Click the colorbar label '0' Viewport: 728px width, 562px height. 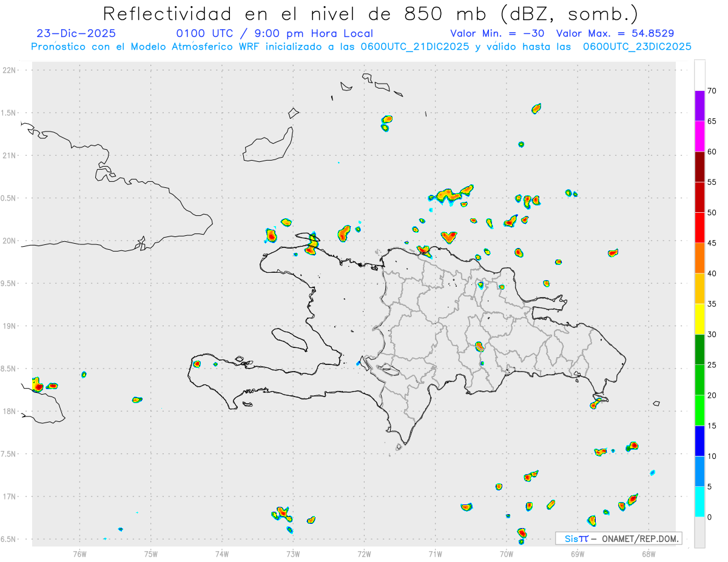(710, 517)
